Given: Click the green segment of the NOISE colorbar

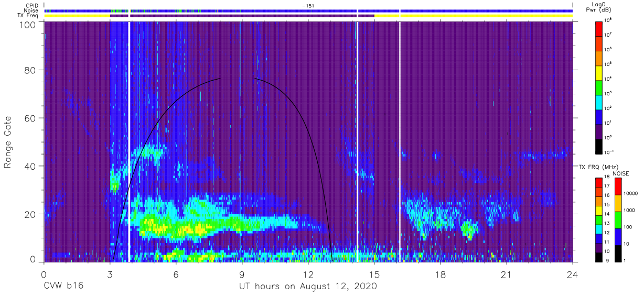Looking at the screenshot, I should point(618,219).
